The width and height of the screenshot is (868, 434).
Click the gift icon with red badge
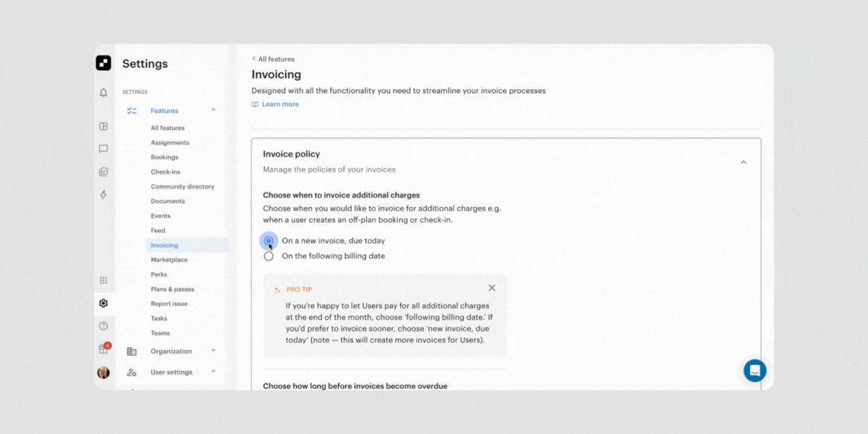click(103, 348)
